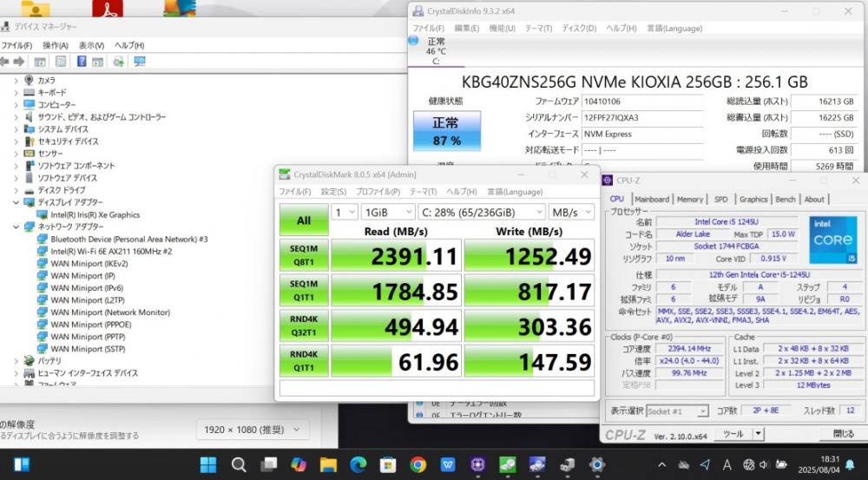Switch to the Graphics tab in CPU-Z
This screenshot has height=480, width=868.
(x=753, y=200)
